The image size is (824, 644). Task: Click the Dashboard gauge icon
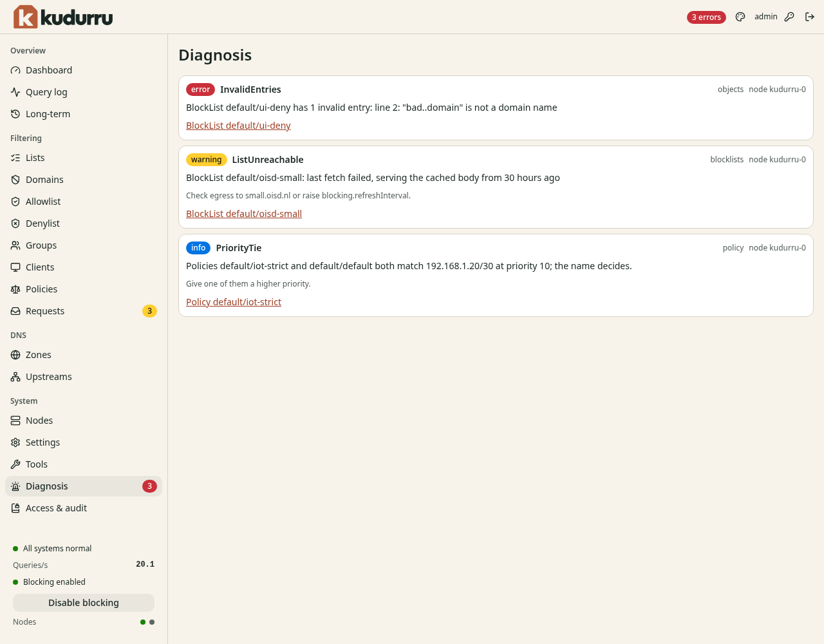tap(15, 70)
